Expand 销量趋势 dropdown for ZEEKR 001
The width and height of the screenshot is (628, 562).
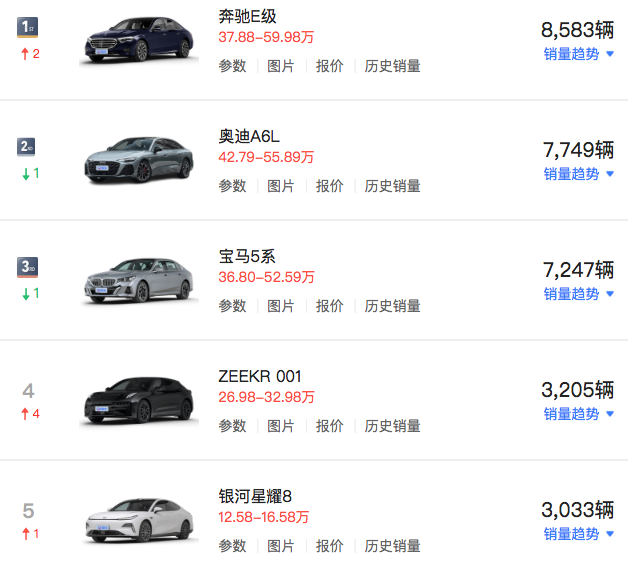579,414
